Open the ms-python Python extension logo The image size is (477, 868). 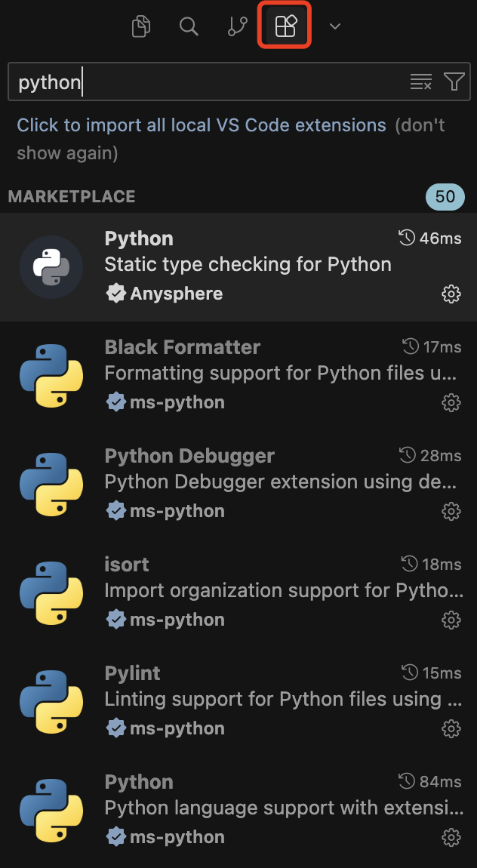[x=51, y=810]
